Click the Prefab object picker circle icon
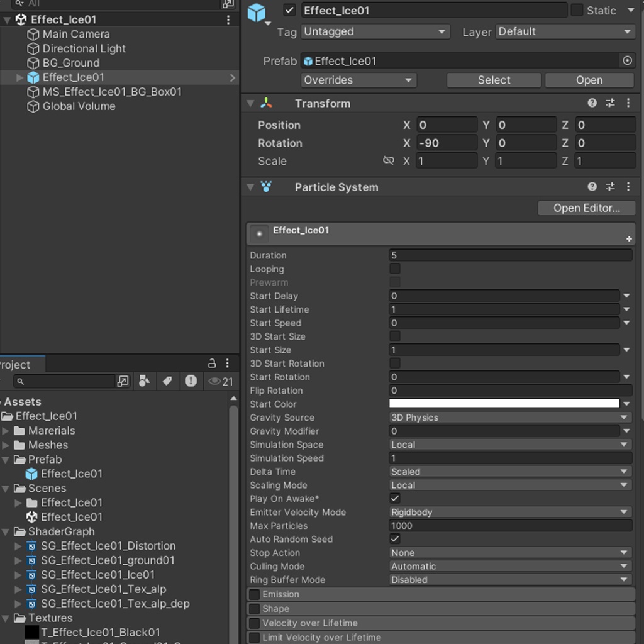The width and height of the screenshot is (644, 644). (x=627, y=61)
